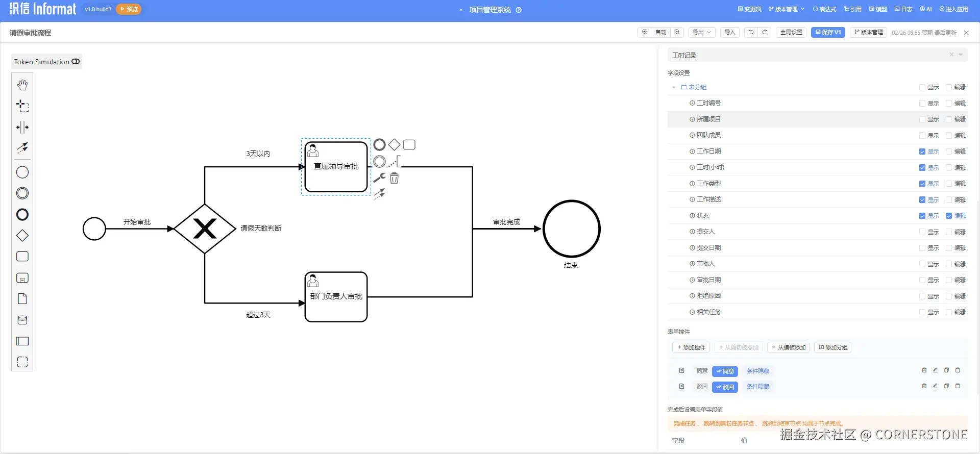
Task: Click 从模板添加 button
Action: 789,347
